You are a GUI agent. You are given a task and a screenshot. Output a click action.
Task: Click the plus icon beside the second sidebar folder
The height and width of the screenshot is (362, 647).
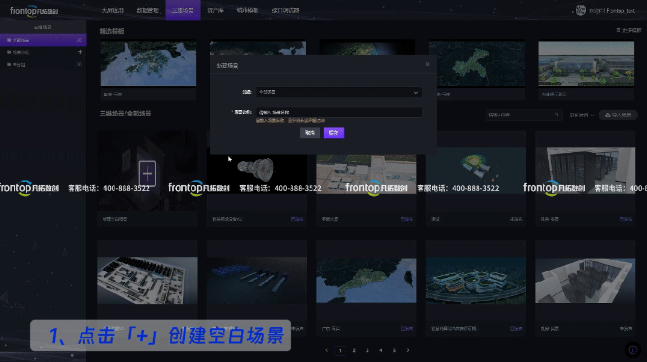[x=80, y=52]
